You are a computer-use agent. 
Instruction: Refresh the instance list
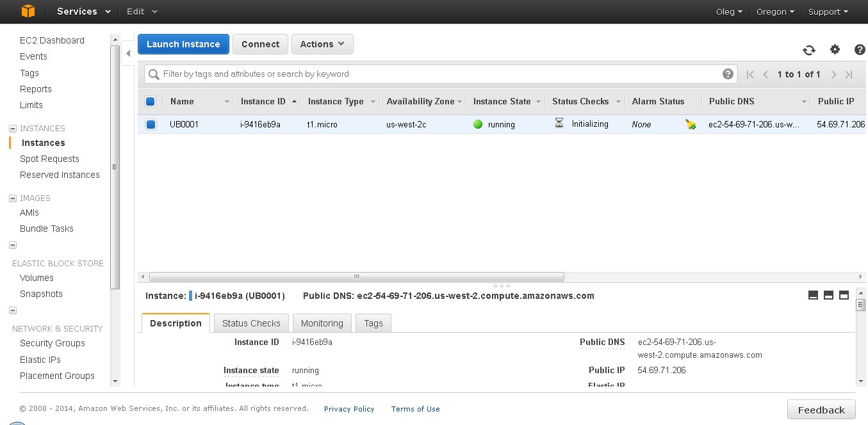pos(809,50)
